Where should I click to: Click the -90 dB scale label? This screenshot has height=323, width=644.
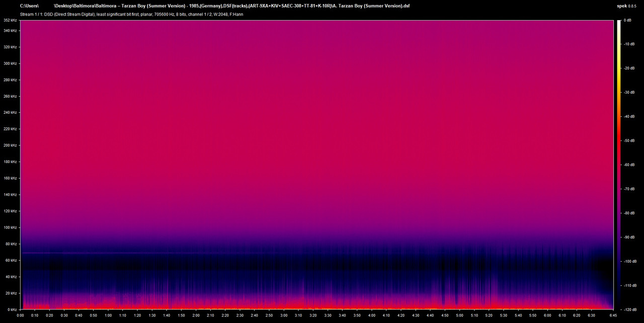point(629,237)
